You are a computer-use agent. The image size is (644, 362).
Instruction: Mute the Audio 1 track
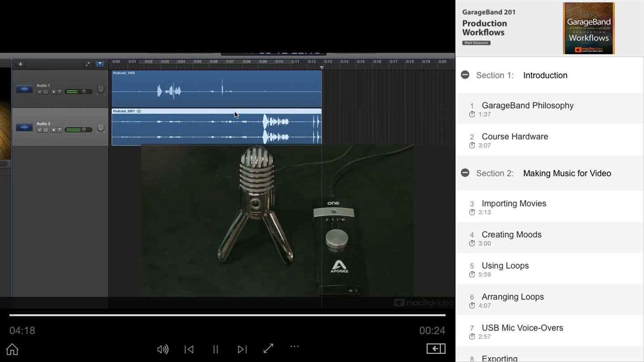tap(40, 92)
